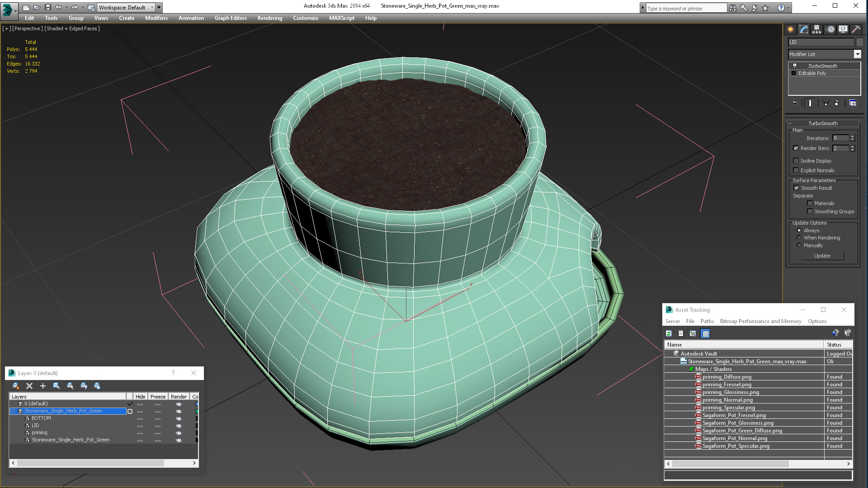Image resolution: width=868 pixels, height=488 pixels.
Task: Click Asset Tracking status log icon
Action: (x=681, y=333)
